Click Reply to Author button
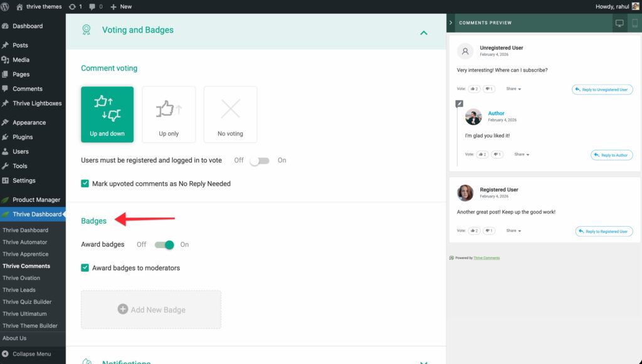The width and height of the screenshot is (642, 364). tap(611, 155)
